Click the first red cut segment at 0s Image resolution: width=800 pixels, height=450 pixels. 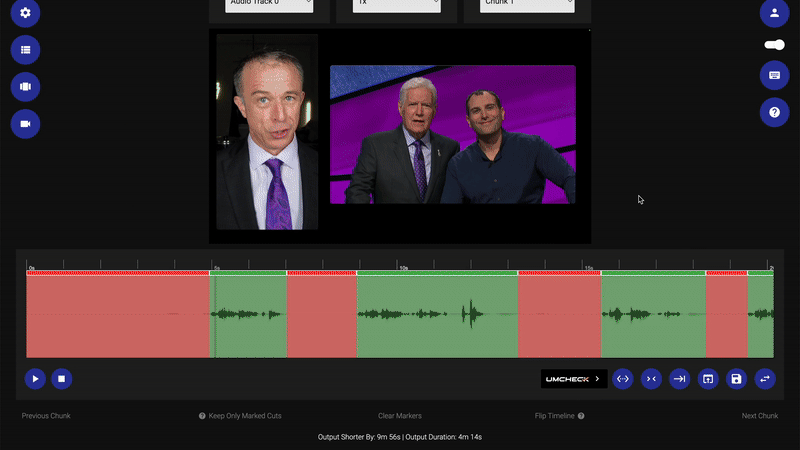(x=118, y=314)
